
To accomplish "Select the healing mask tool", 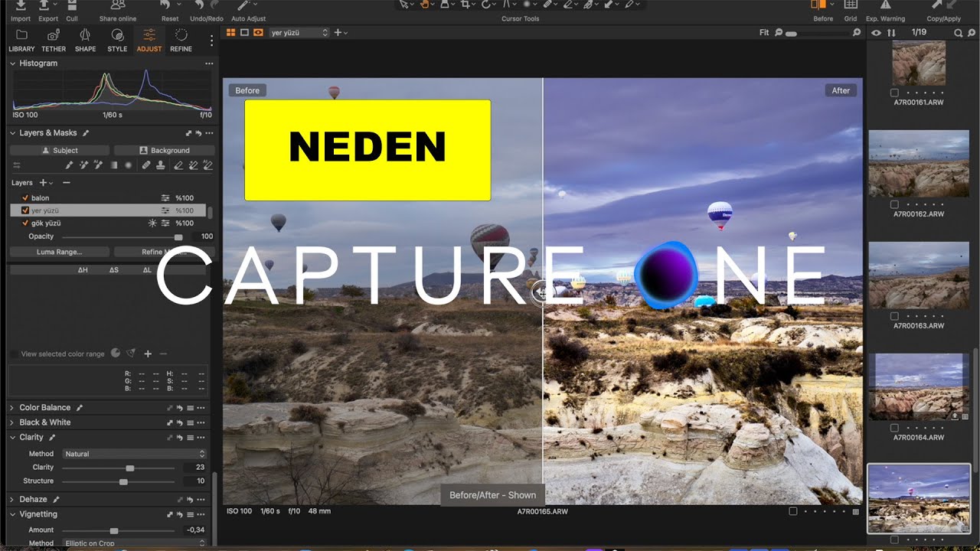I will (146, 165).
